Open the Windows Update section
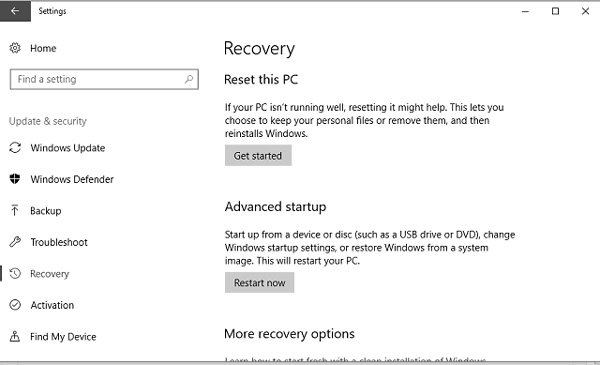The height and width of the screenshot is (365, 600). coord(68,148)
